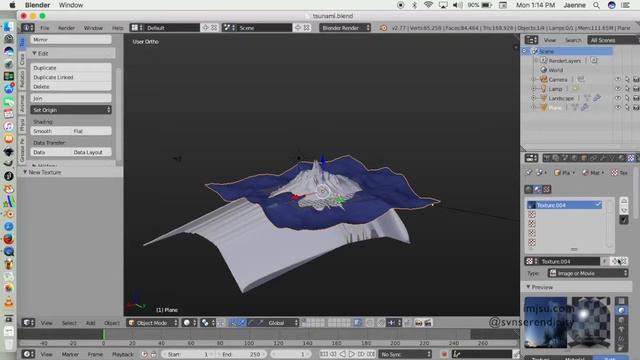Open the Set Origin dropdown
640x360 pixels.
point(71,110)
